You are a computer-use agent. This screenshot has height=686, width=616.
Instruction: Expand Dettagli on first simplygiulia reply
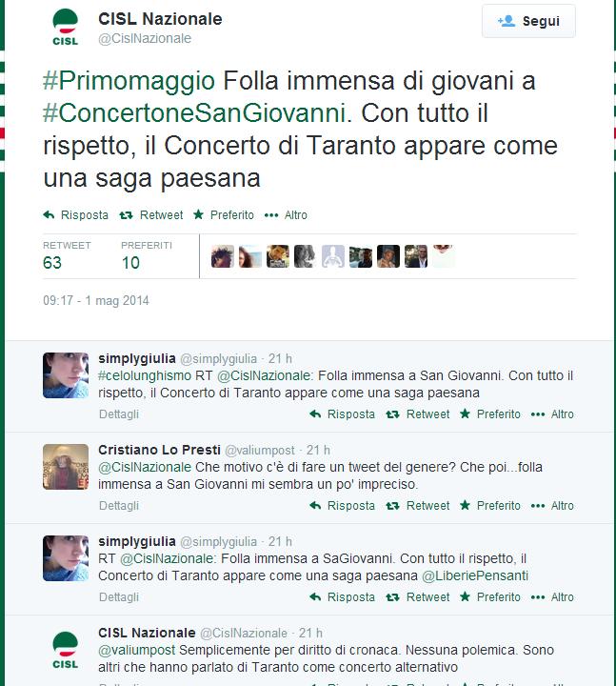pyautogui.click(x=119, y=414)
